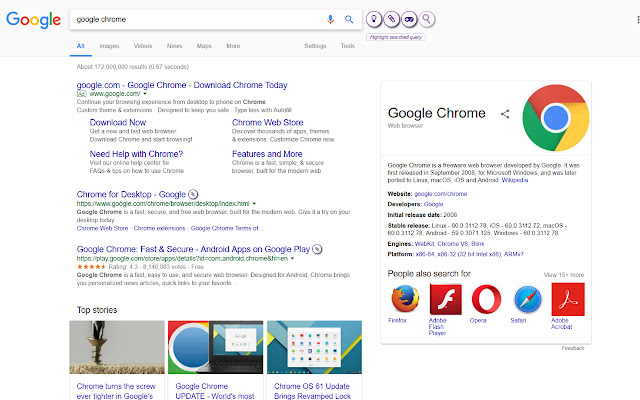This screenshot has width=640, height=400.
Task: Select the Safari compass icon
Action: coord(527,299)
